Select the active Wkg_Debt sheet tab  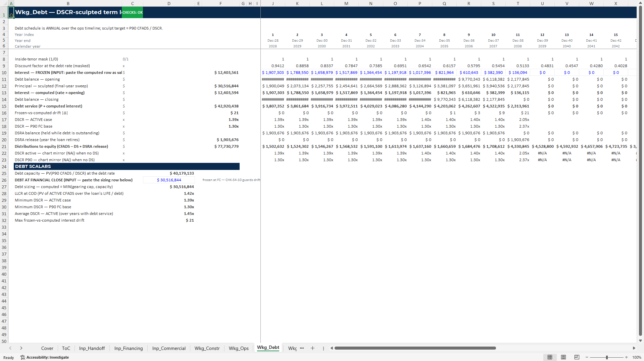tap(268, 348)
